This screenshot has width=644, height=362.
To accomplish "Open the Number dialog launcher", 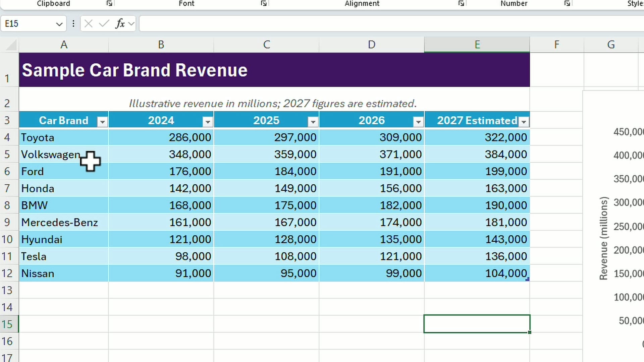I will [567, 3].
